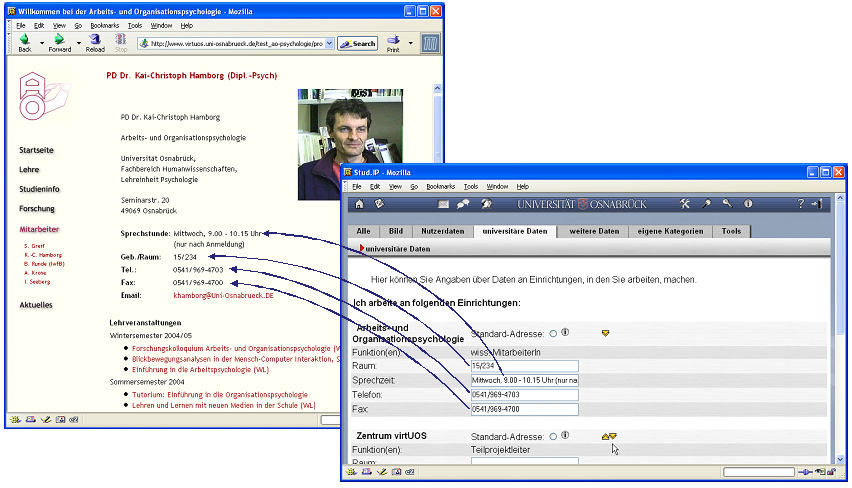Open the chat speech bubbles icon

[463, 204]
